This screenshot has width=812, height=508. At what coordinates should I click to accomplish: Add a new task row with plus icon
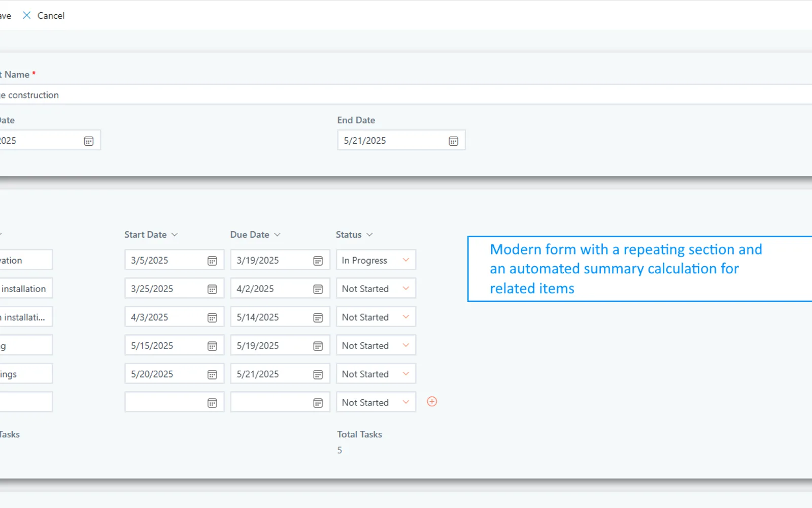click(432, 401)
